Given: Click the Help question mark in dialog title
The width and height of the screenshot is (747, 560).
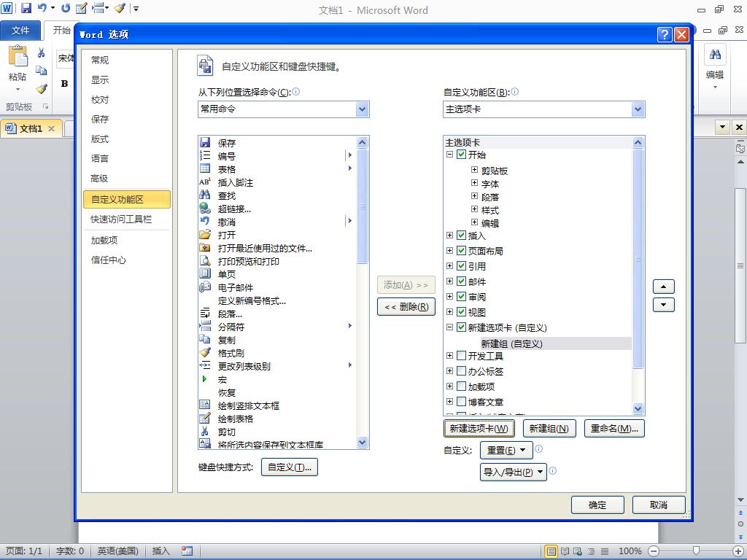Looking at the screenshot, I should [665, 34].
